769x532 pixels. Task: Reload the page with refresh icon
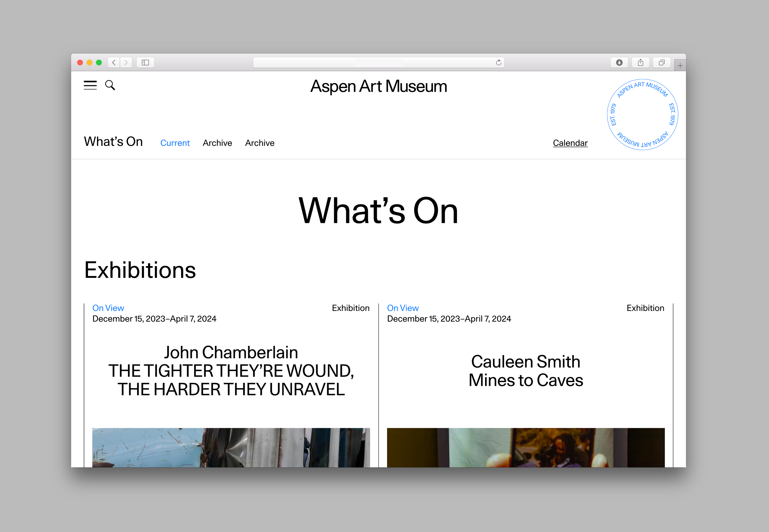[499, 62]
